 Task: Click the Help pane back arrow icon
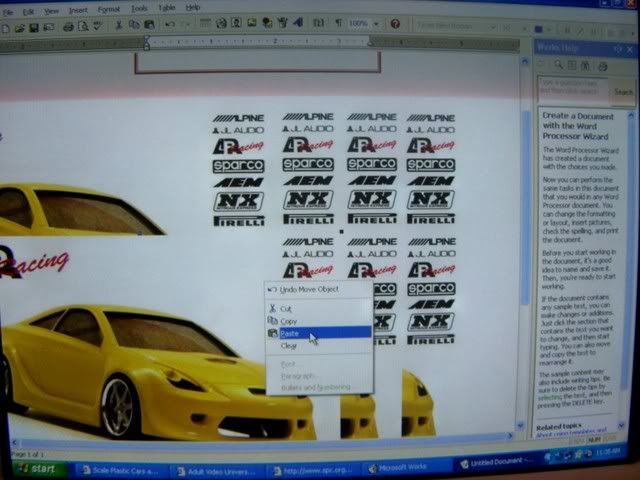coord(542,64)
